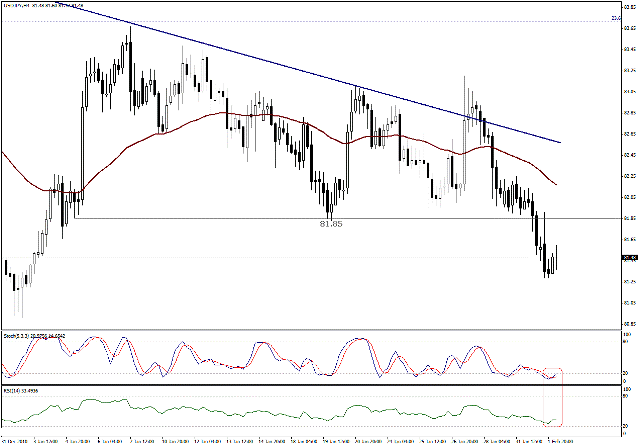Click the time axis along the bottom
Screen dimensions: 640x445
click(x=300, y=438)
